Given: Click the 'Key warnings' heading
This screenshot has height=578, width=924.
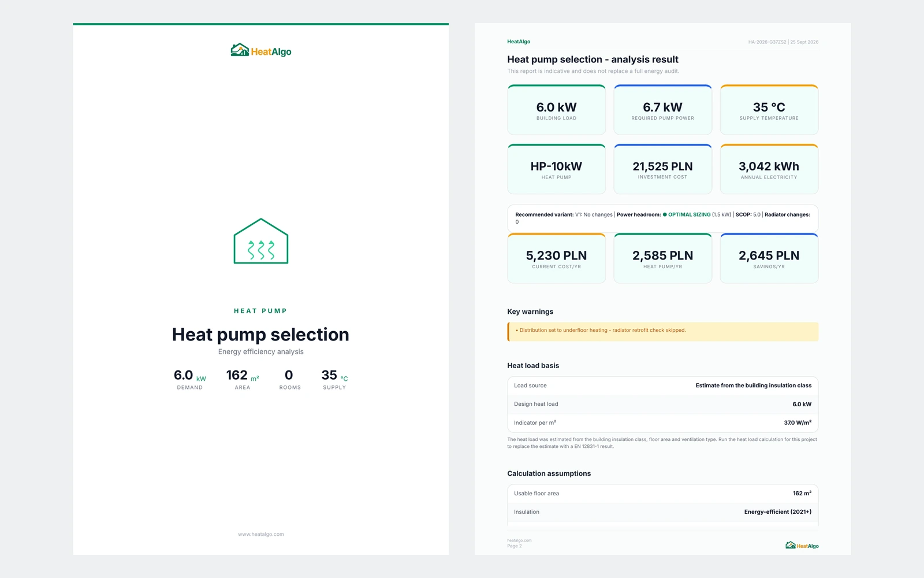Looking at the screenshot, I should (x=530, y=312).
